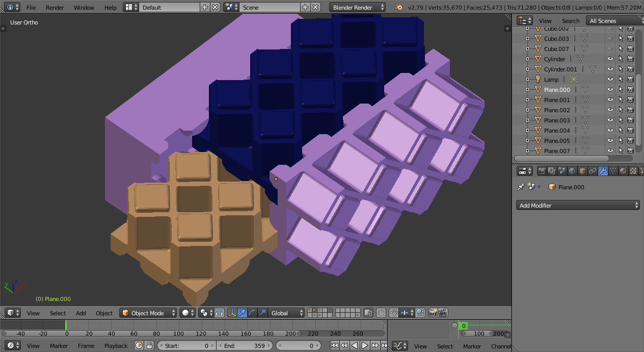This screenshot has width=644, height=352.
Task: Open the Global transform orientation dropdown
Action: 286,313
